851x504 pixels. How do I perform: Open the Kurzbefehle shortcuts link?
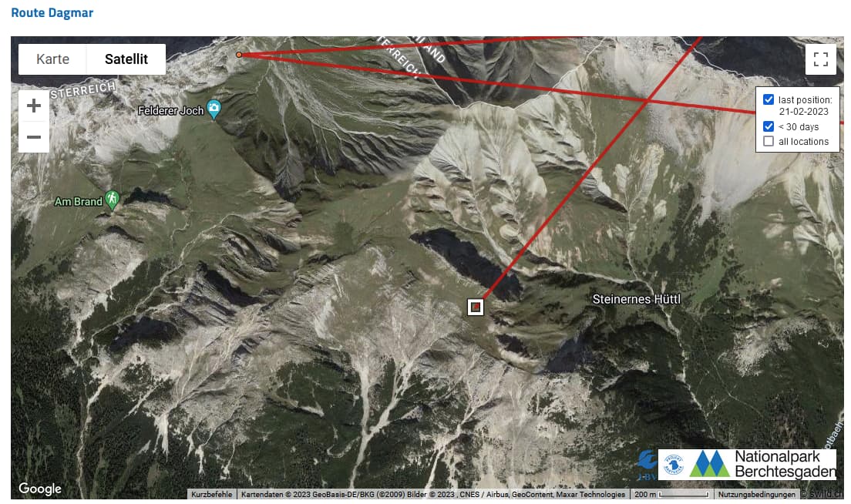tap(212, 494)
